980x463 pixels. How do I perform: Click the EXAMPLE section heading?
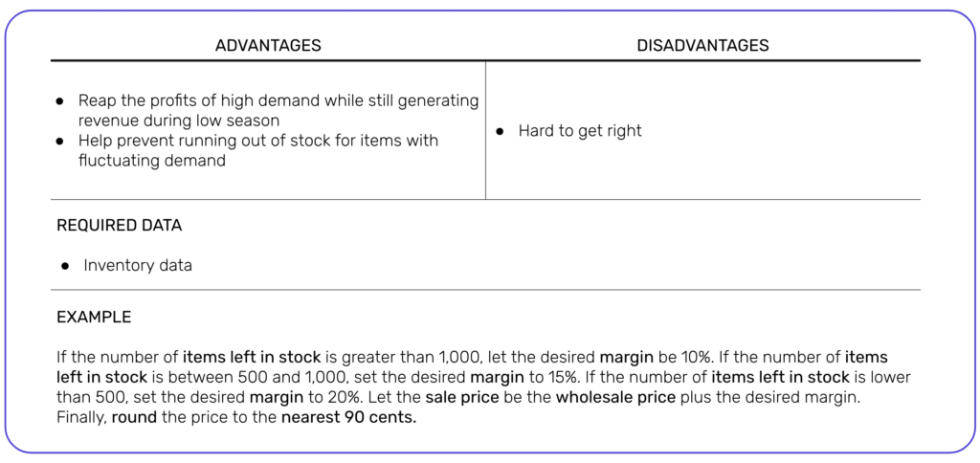(94, 317)
